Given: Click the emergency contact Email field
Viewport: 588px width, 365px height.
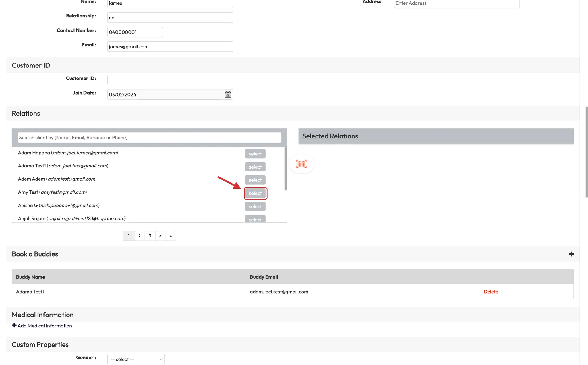Looking at the screenshot, I should (170, 47).
